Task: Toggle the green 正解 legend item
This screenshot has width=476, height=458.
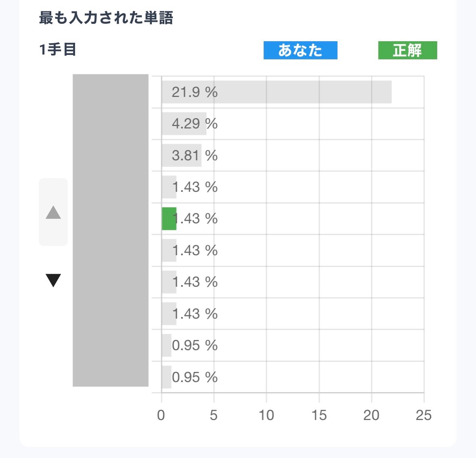Action: 407,50
